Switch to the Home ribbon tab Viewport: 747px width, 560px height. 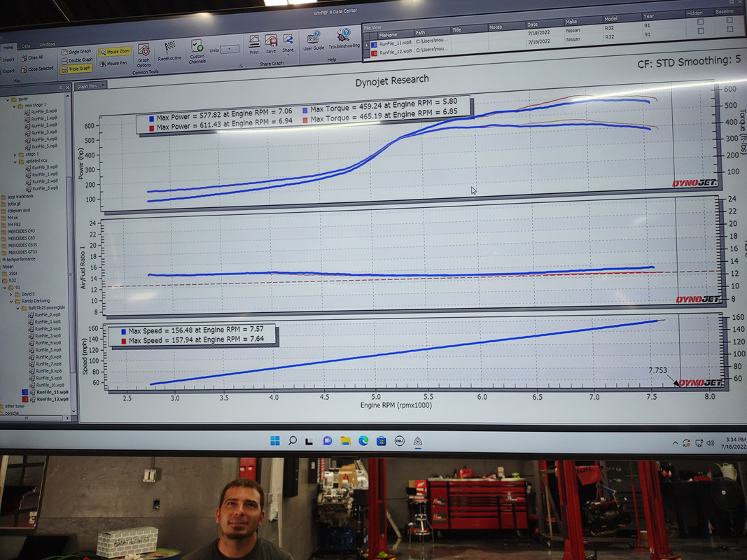8,47
